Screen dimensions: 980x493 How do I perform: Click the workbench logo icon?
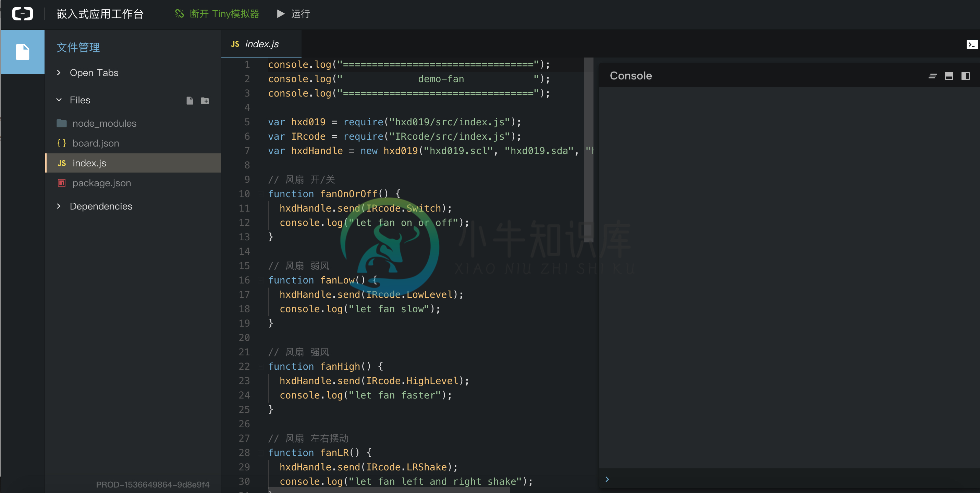click(x=23, y=14)
